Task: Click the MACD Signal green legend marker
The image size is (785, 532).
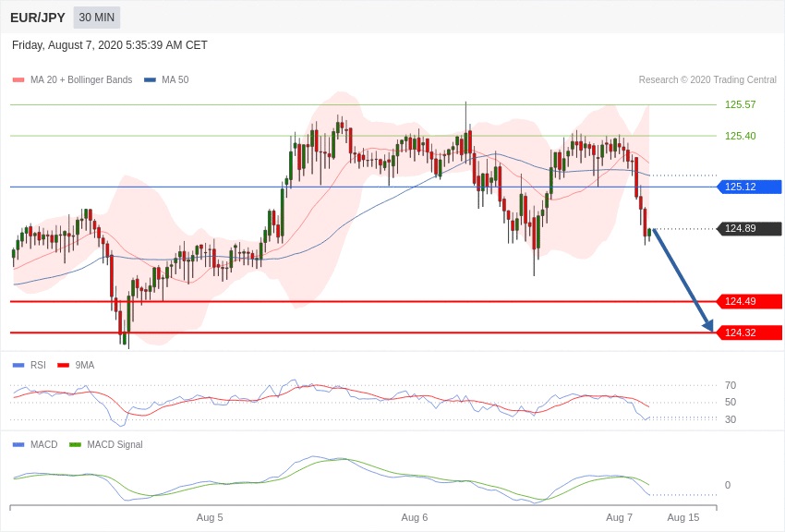Action: 75,444
